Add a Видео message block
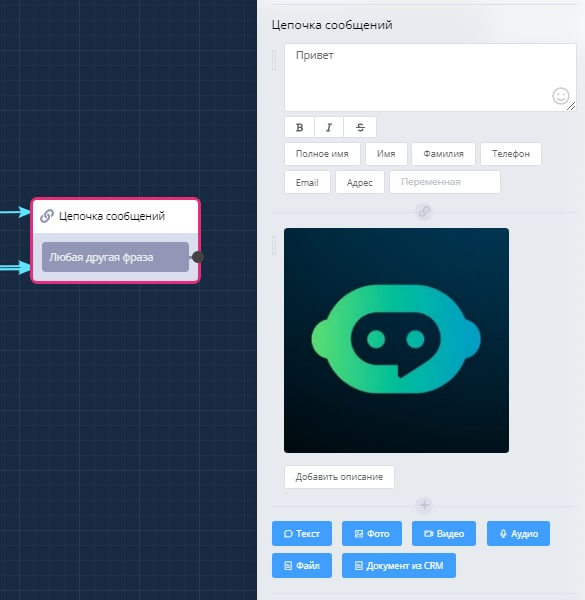This screenshot has width=585, height=600. pyautogui.click(x=444, y=533)
